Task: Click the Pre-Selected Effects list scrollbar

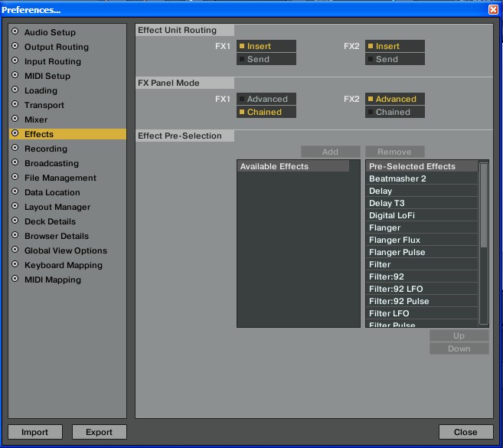Action: tap(483, 244)
